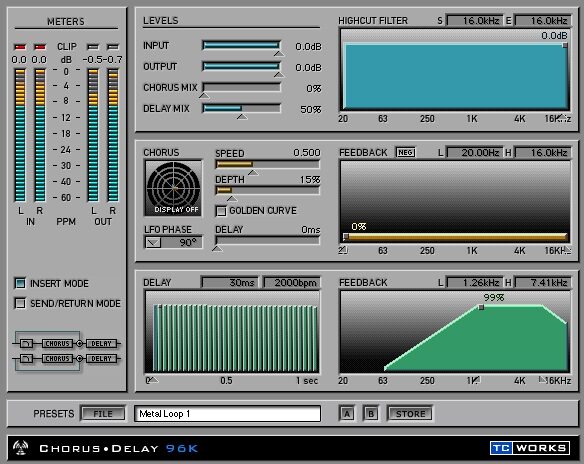Click the TC Works logo

tap(530, 448)
